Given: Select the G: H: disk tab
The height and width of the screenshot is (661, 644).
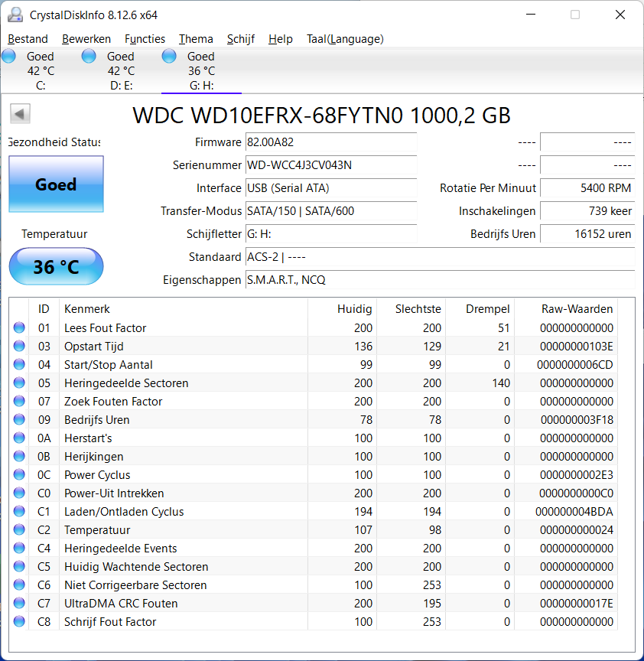Looking at the screenshot, I should point(201,70).
